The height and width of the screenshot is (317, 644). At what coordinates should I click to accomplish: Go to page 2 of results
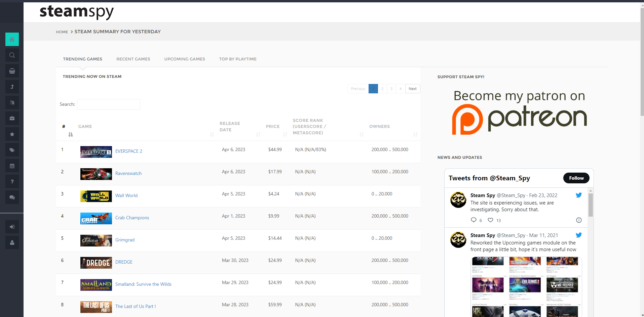[x=382, y=89]
